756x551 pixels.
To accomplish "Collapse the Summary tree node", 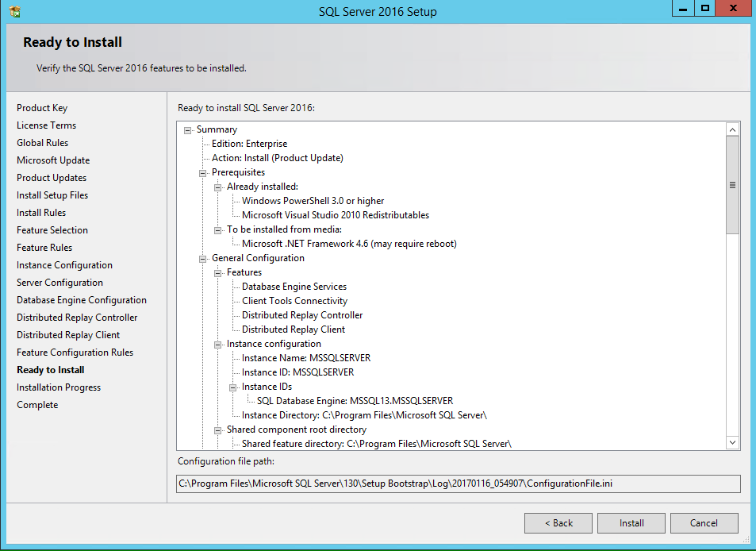I will click(x=187, y=130).
